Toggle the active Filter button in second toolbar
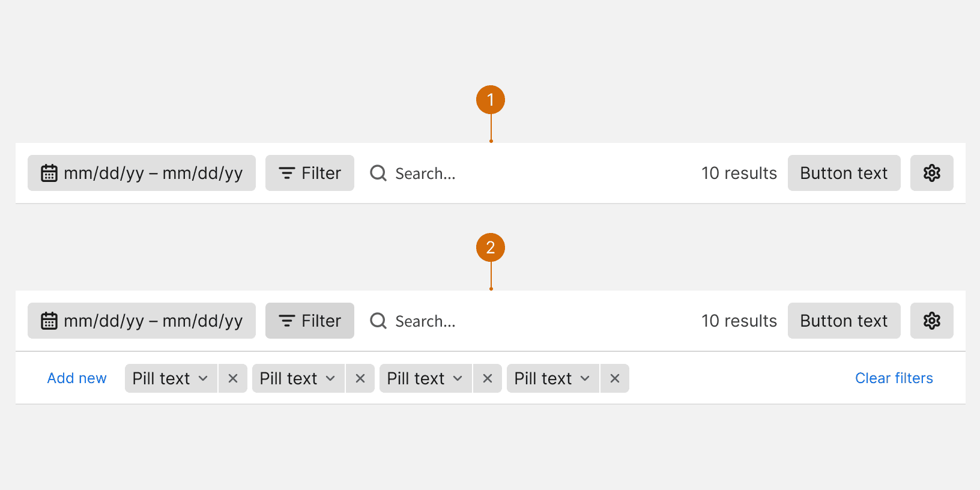The width and height of the screenshot is (980, 490). click(310, 321)
